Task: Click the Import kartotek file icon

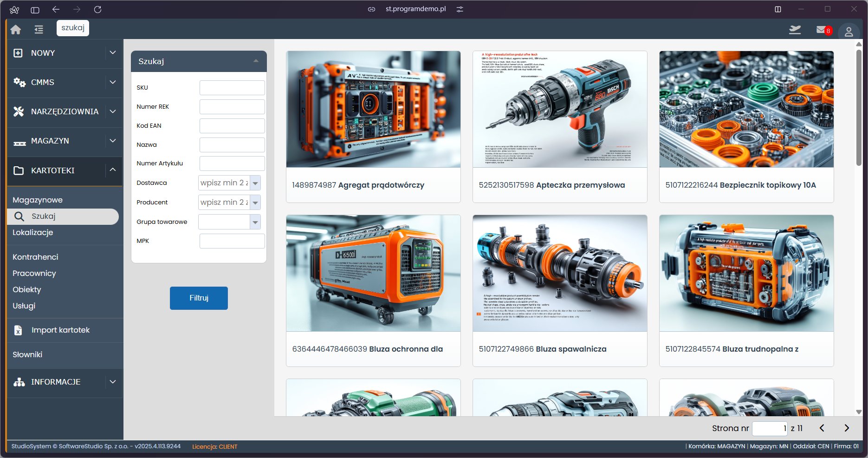Action: point(18,330)
